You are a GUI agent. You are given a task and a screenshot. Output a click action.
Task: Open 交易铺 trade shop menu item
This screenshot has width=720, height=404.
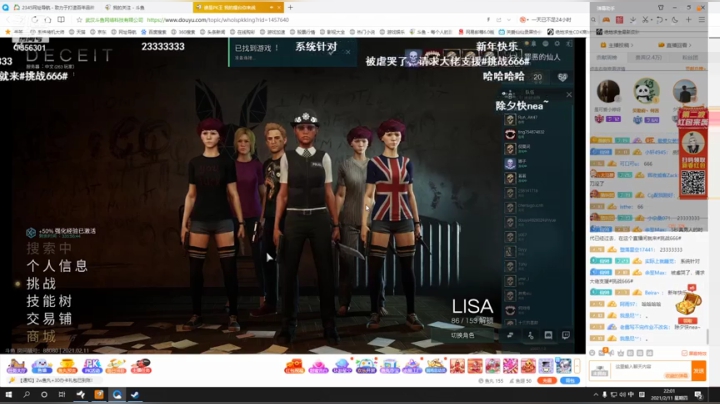[x=49, y=319]
